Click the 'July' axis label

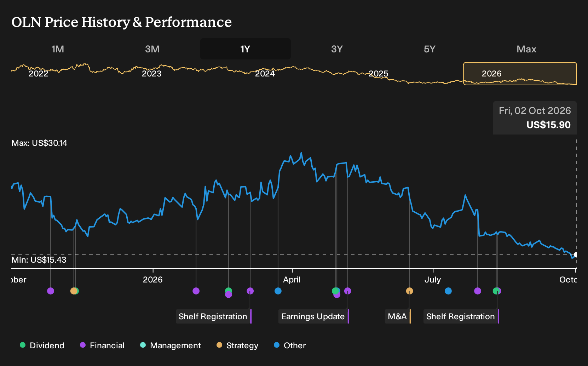[433, 280]
